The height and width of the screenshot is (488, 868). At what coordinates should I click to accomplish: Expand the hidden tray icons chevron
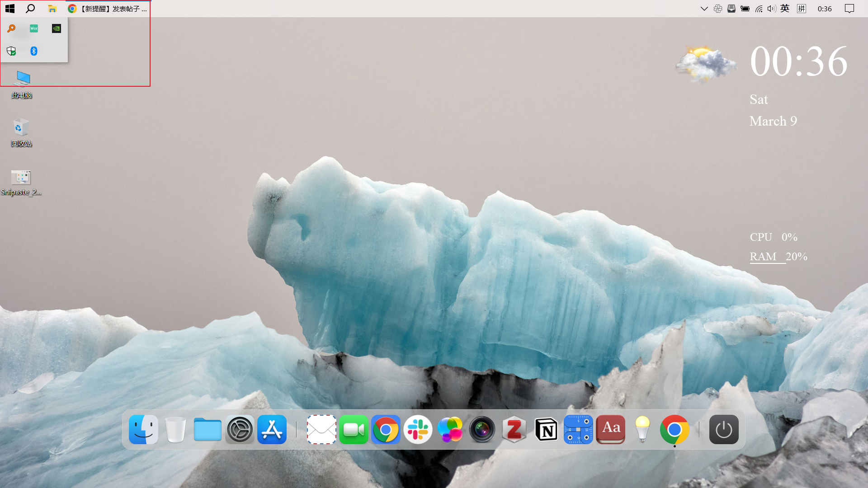[704, 9]
